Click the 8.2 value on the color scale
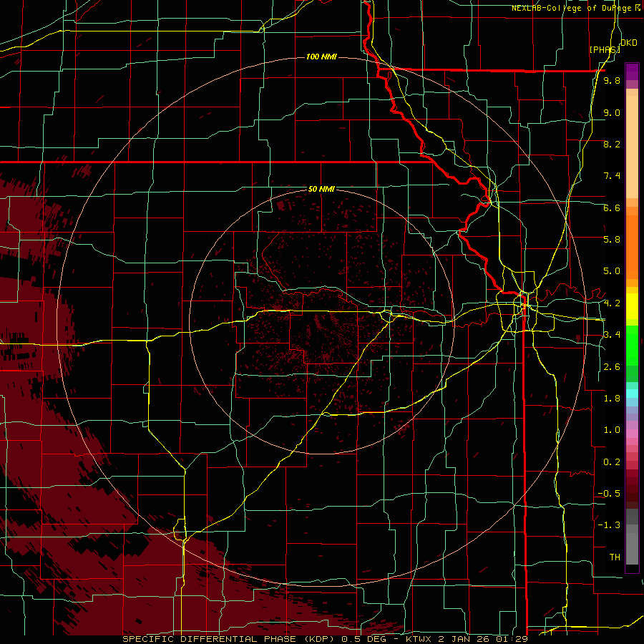 (x=612, y=144)
